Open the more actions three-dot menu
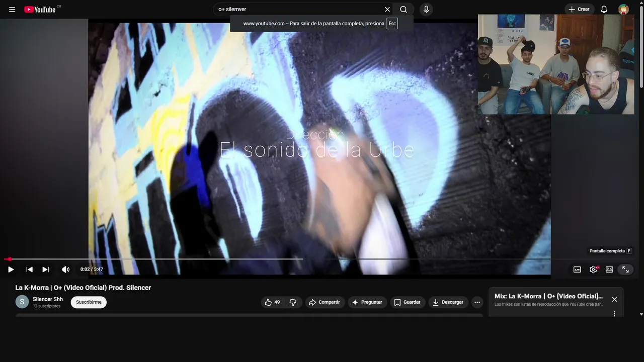 point(477,302)
